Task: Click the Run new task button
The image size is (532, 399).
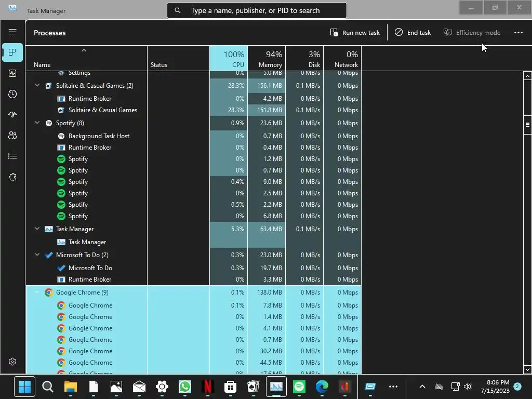Action: coord(355,33)
